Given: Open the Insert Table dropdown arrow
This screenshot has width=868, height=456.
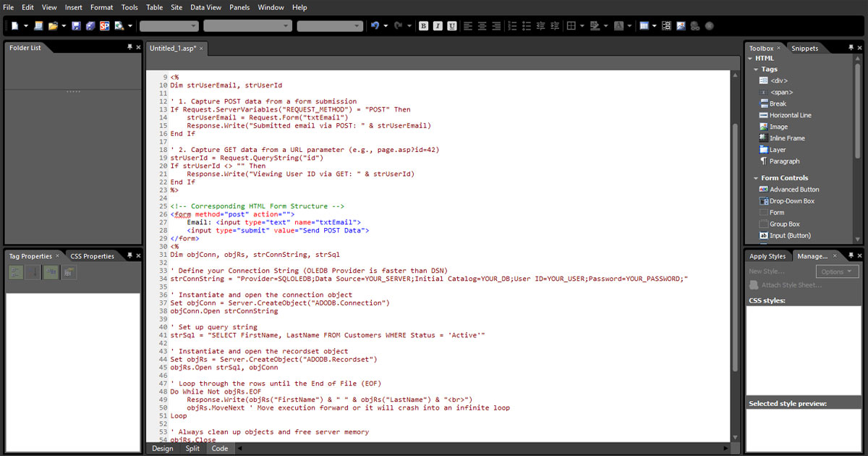Looking at the screenshot, I should 654,25.
